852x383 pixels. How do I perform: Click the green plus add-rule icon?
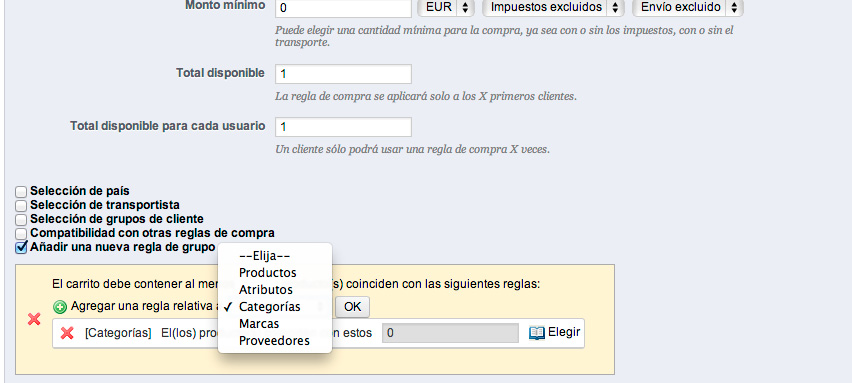pyautogui.click(x=60, y=307)
